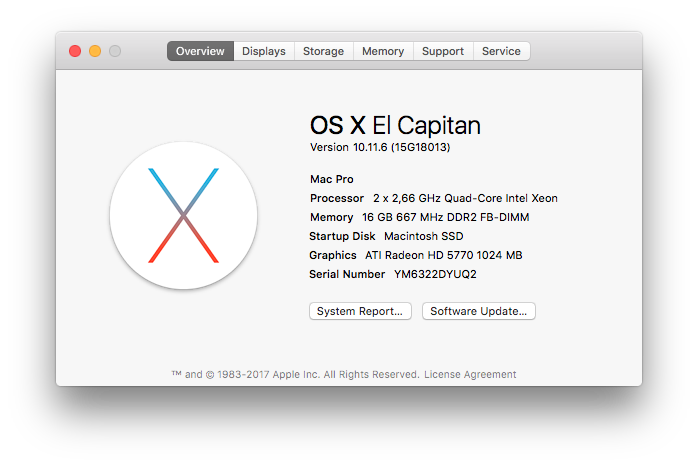Minimize the window with yellow button
This screenshot has height=466, width=698.
point(95,51)
